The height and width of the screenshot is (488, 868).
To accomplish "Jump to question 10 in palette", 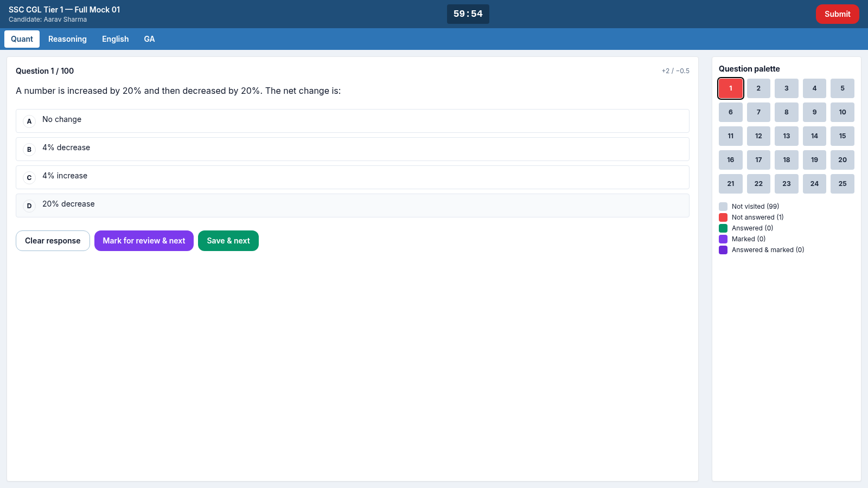I will click(843, 112).
